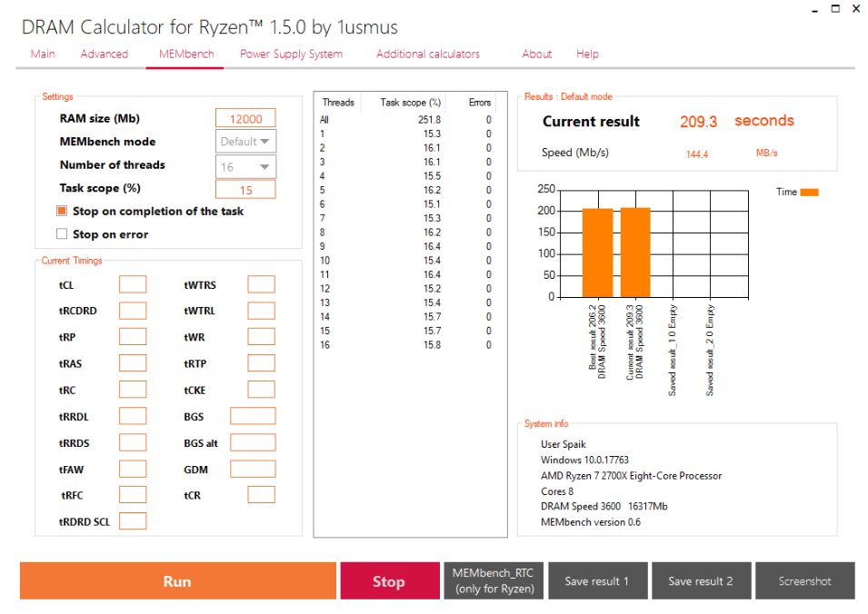Go to Additional calculators tab
The height and width of the screenshot is (614, 868).
428,54
